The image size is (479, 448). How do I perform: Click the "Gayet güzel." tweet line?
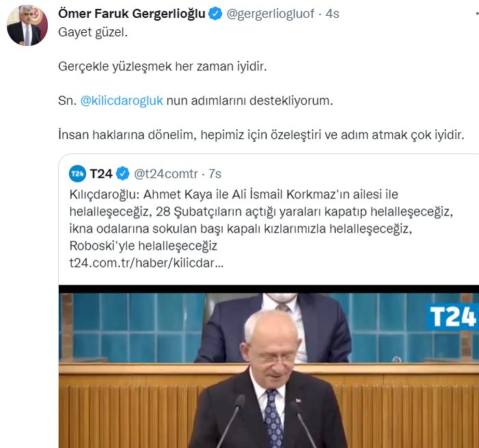93,32
